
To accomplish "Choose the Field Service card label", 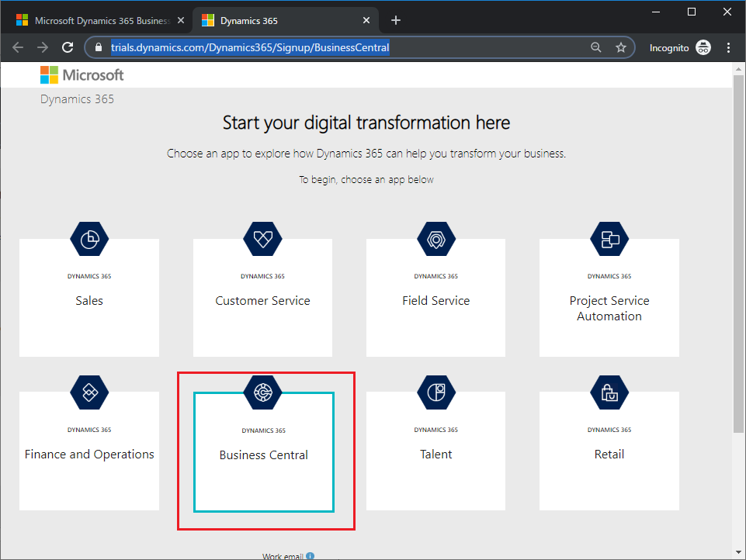I will click(x=436, y=300).
